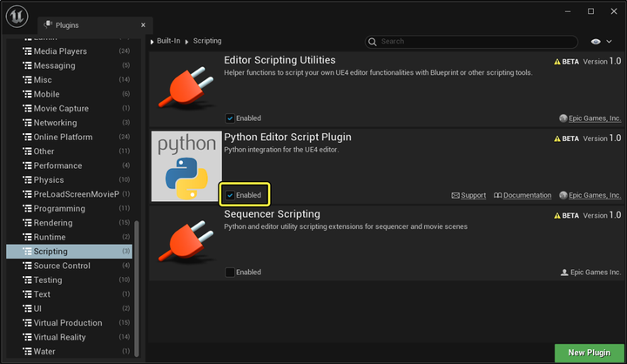The image size is (627, 364).
Task: Select the Performance category
Action: pos(69,165)
